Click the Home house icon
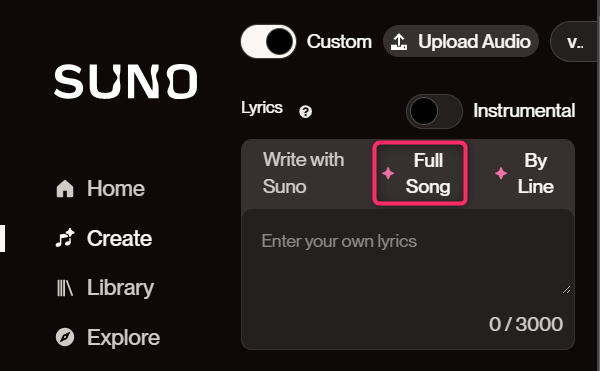The width and height of the screenshot is (600, 371). 65,189
